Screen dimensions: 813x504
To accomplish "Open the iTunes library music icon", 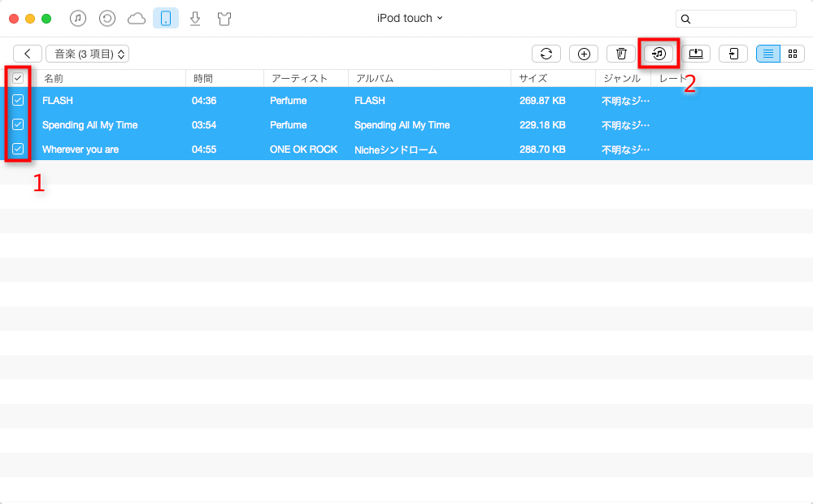I will coord(78,19).
